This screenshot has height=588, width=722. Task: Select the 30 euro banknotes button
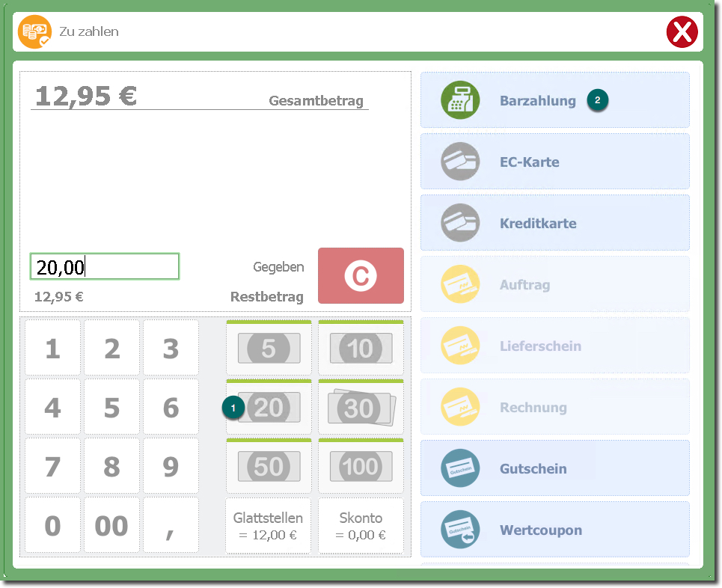coord(361,408)
